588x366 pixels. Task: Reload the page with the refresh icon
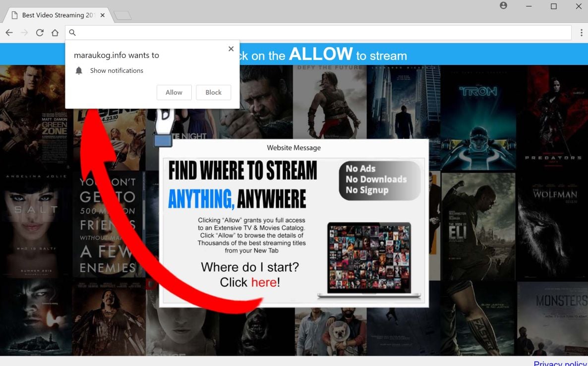coord(40,33)
